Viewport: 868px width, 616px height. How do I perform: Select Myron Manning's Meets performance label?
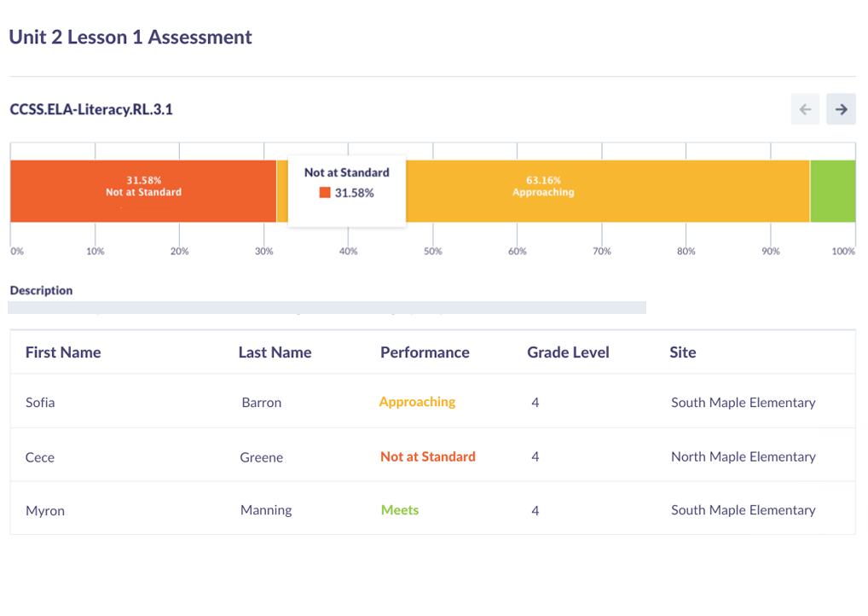point(399,510)
